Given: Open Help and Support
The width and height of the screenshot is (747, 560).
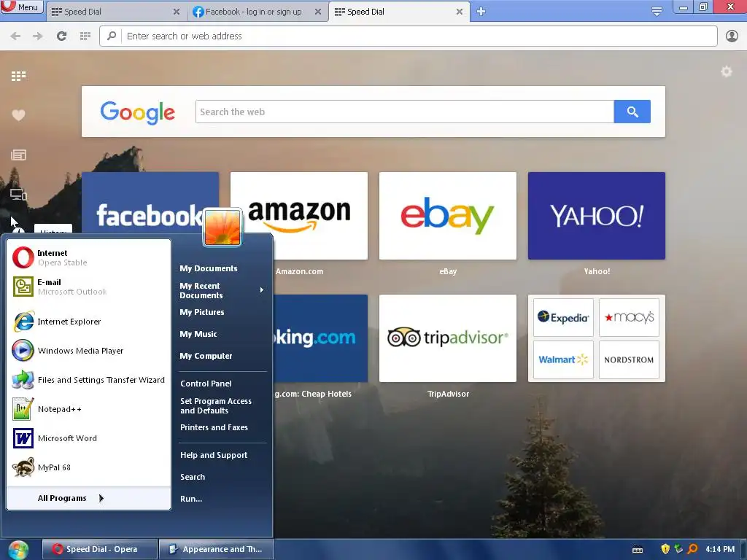Looking at the screenshot, I should click(x=222, y=455).
